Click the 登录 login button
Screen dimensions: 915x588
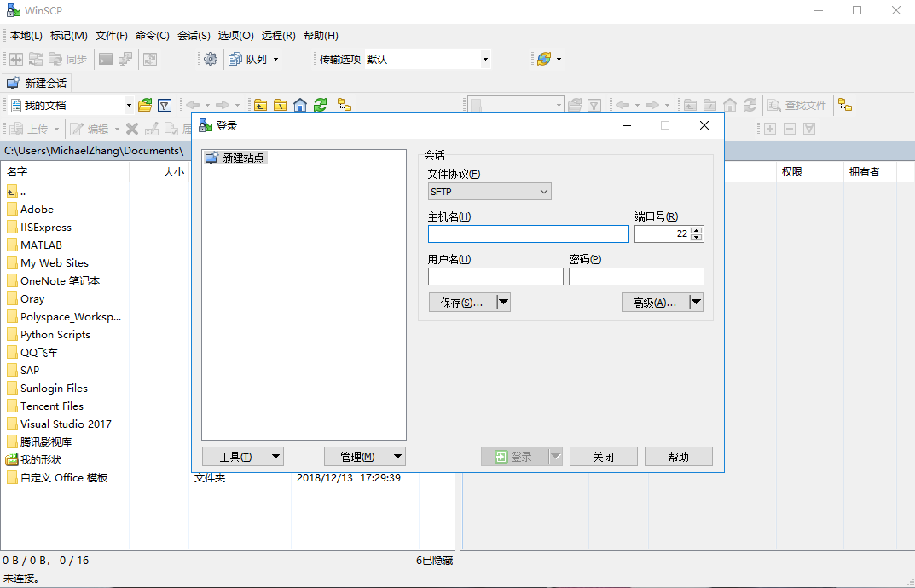click(516, 456)
